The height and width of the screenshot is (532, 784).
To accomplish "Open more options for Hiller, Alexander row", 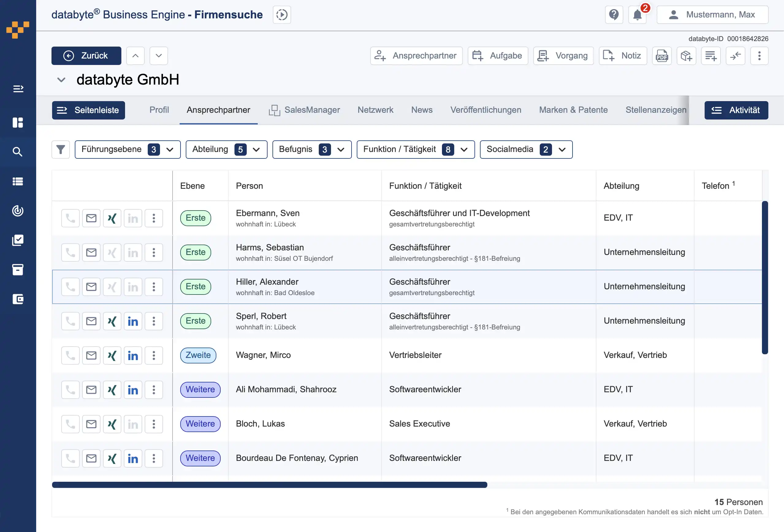I will [x=154, y=287].
